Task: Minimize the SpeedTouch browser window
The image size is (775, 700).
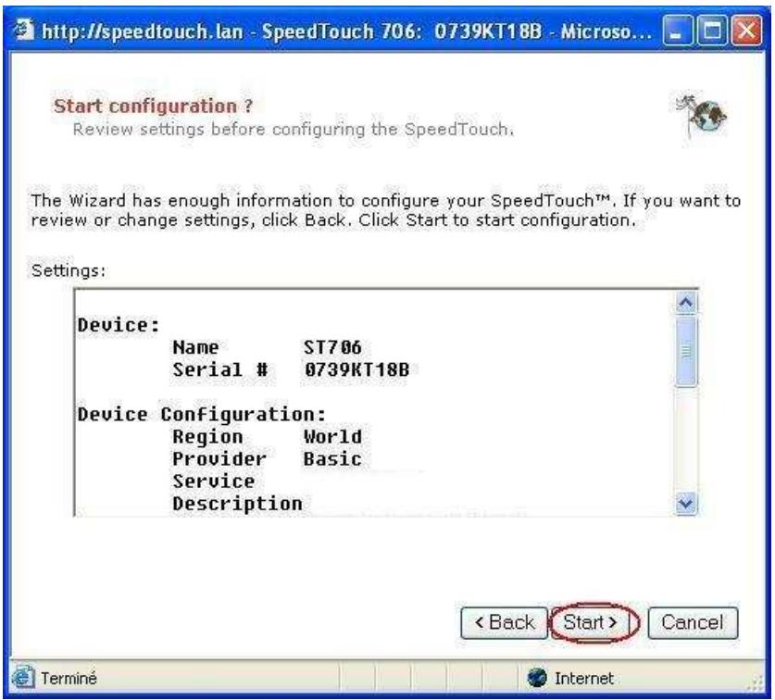Action: tap(676, 31)
